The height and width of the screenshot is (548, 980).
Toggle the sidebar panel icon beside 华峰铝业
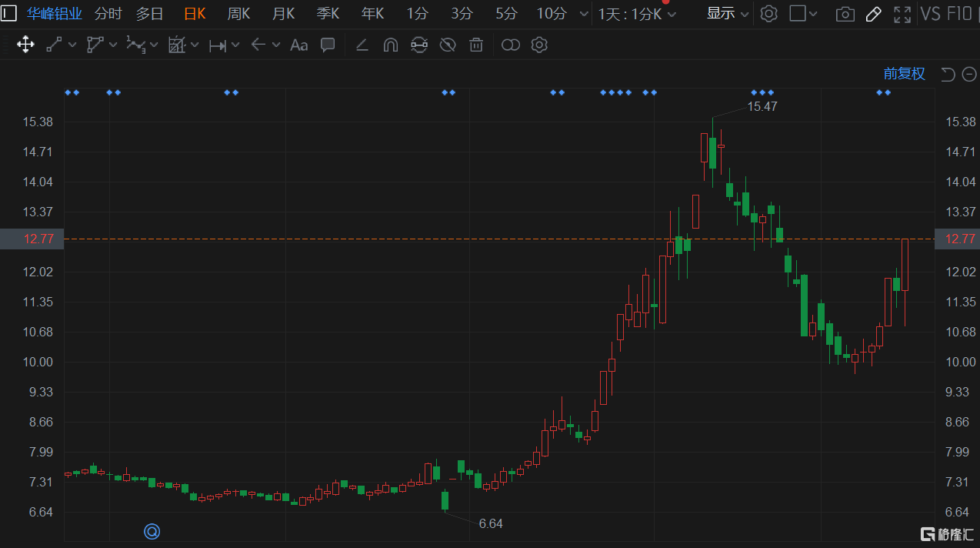tap(8, 13)
